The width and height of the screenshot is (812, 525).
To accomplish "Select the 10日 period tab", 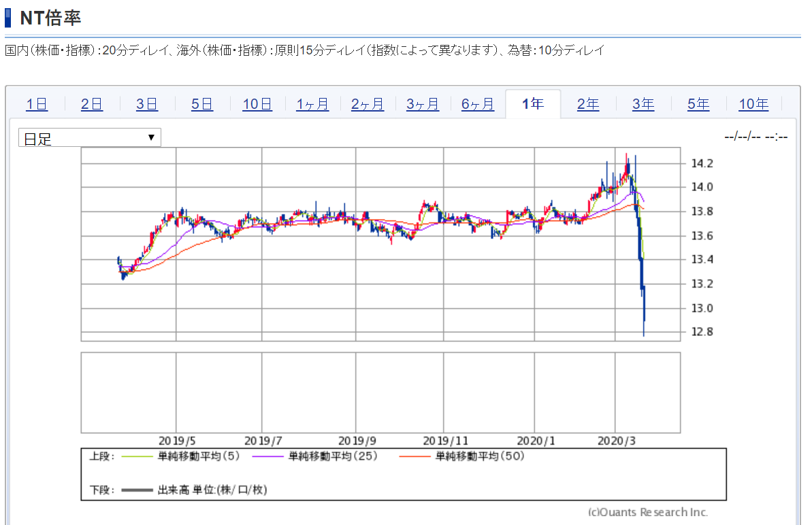I will coord(257,104).
